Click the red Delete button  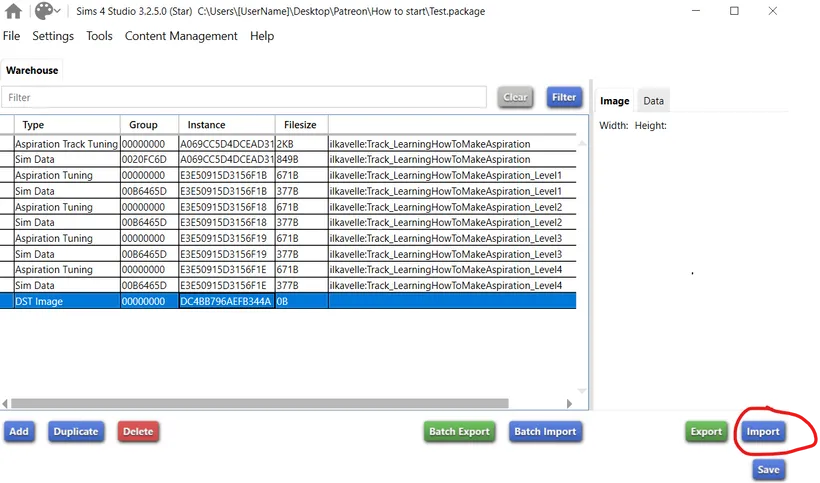pyautogui.click(x=138, y=432)
